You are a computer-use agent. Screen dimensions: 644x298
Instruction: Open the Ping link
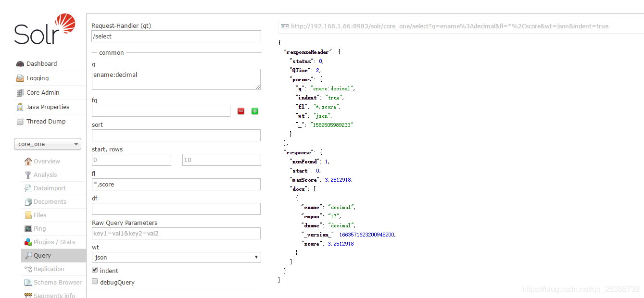coord(40,229)
